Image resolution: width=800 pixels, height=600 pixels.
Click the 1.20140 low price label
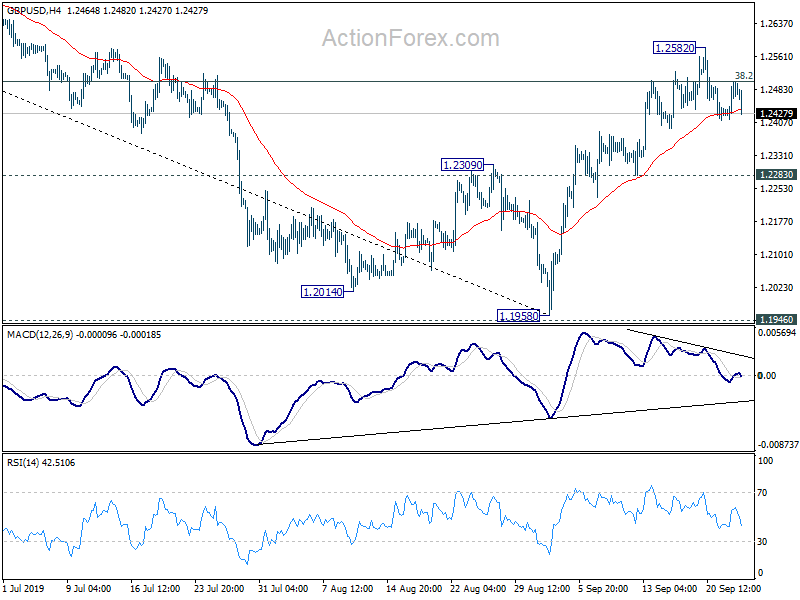tap(322, 292)
